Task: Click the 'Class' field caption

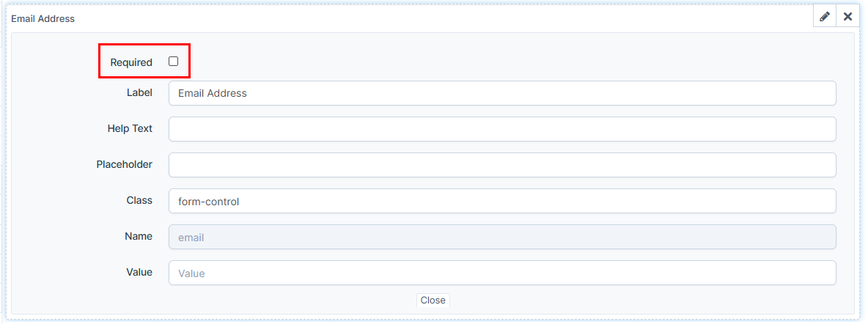Action: coord(139,200)
